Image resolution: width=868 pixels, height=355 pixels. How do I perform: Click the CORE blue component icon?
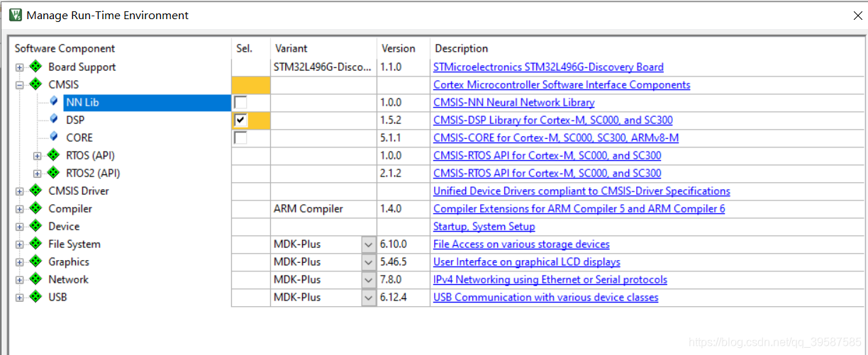pos(54,137)
